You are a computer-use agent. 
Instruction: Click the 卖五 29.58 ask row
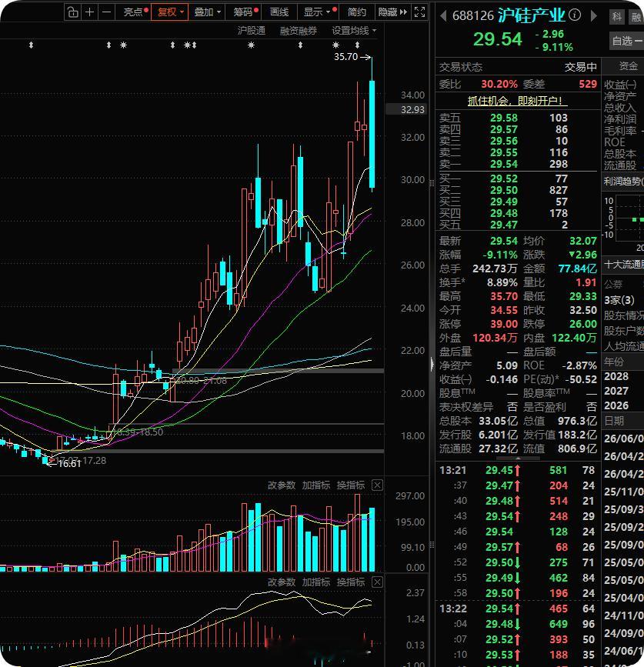[517, 118]
